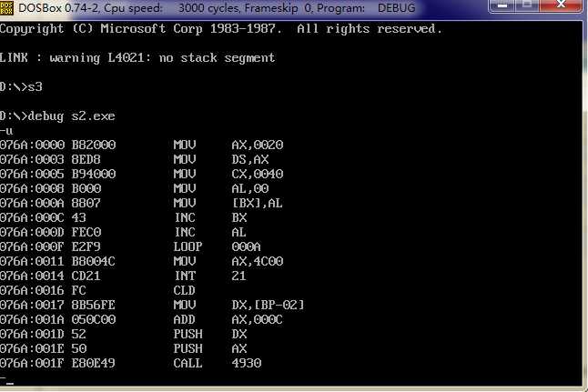Viewport: 588px width, 392px height.
Task: Click the opcode bytes E80E49
Action: pos(94,364)
